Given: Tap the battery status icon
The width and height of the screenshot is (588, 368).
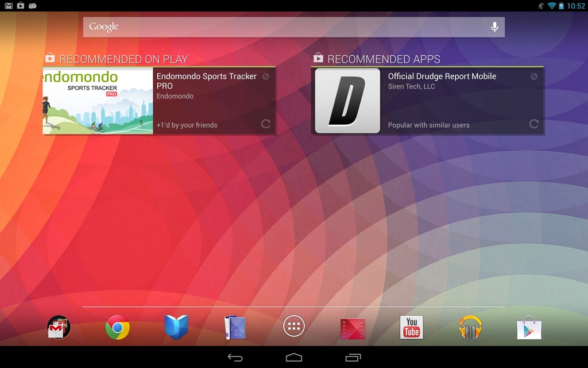Looking at the screenshot, I should (x=562, y=6).
